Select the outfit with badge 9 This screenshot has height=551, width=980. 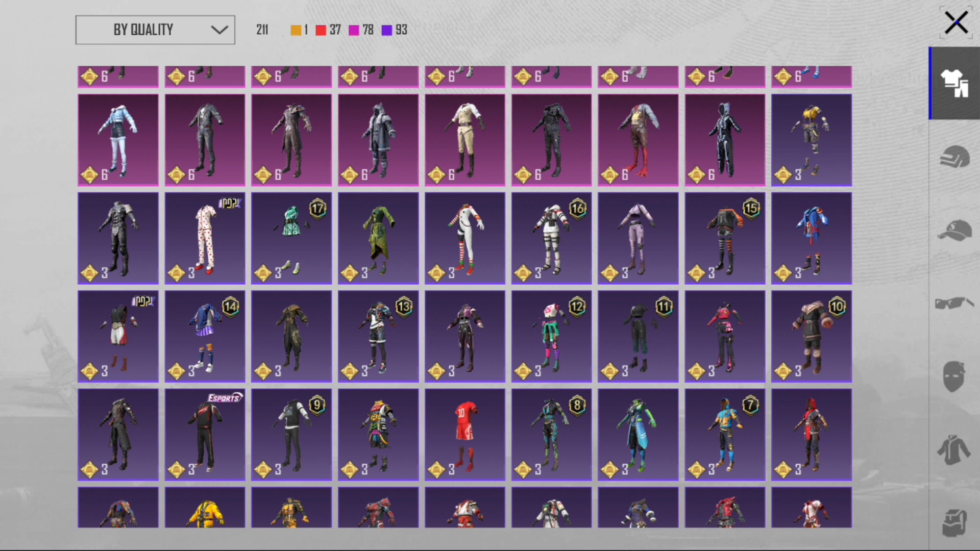[x=291, y=435]
